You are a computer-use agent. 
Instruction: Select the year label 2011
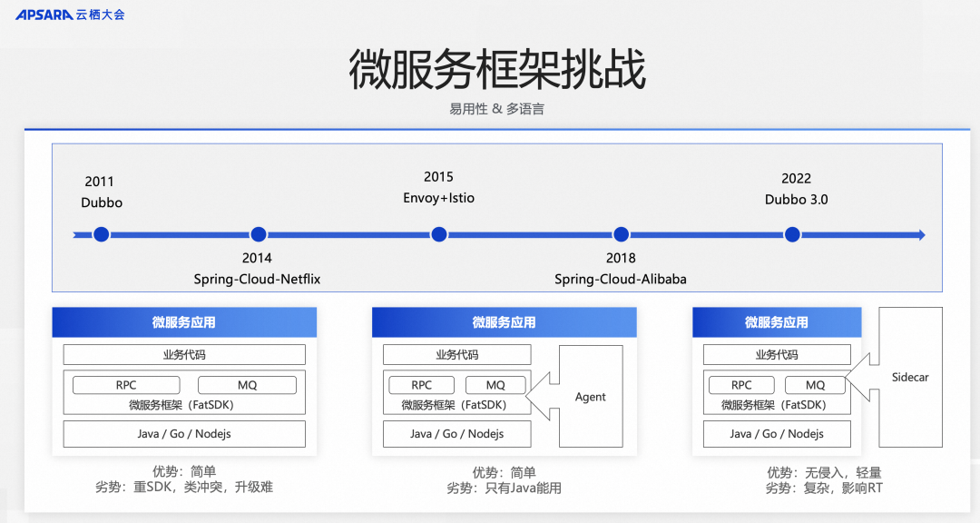100,182
